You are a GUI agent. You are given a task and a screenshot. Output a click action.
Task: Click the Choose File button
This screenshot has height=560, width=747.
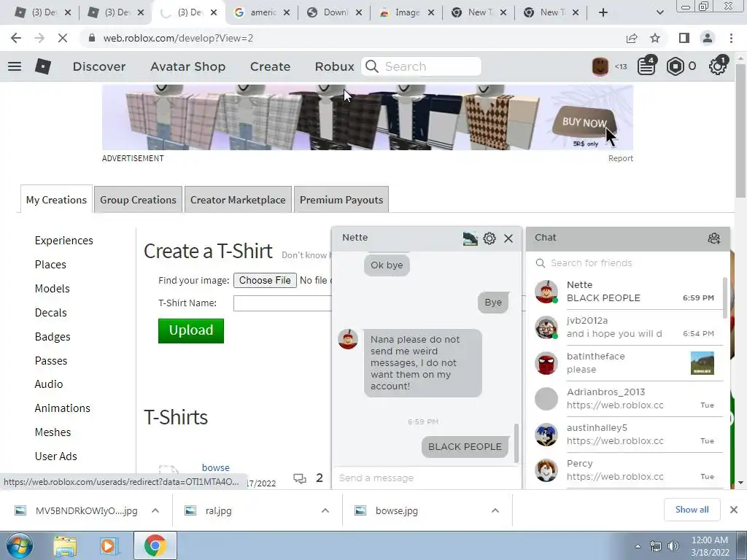(x=265, y=280)
